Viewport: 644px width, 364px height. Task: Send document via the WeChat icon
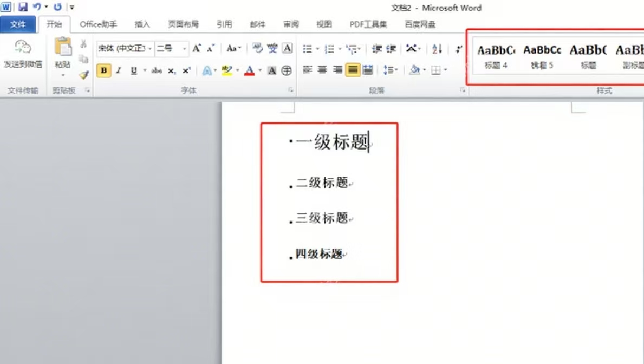click(23, 54)
